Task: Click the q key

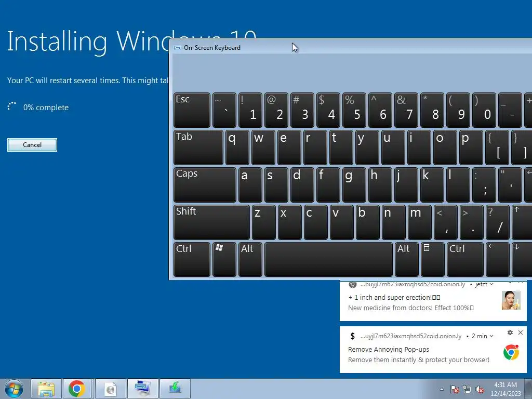Action: 237,148
